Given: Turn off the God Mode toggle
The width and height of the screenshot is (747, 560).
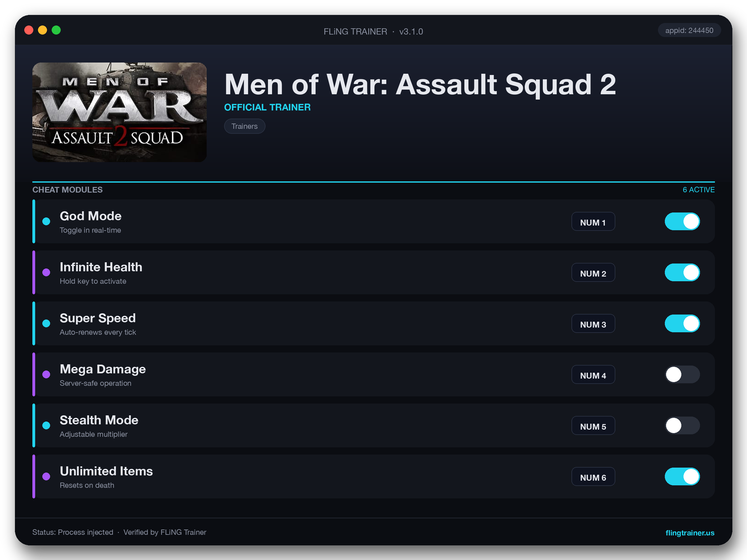Looking at the screenshot, I should pyautogui.click(x=682, y=222).
